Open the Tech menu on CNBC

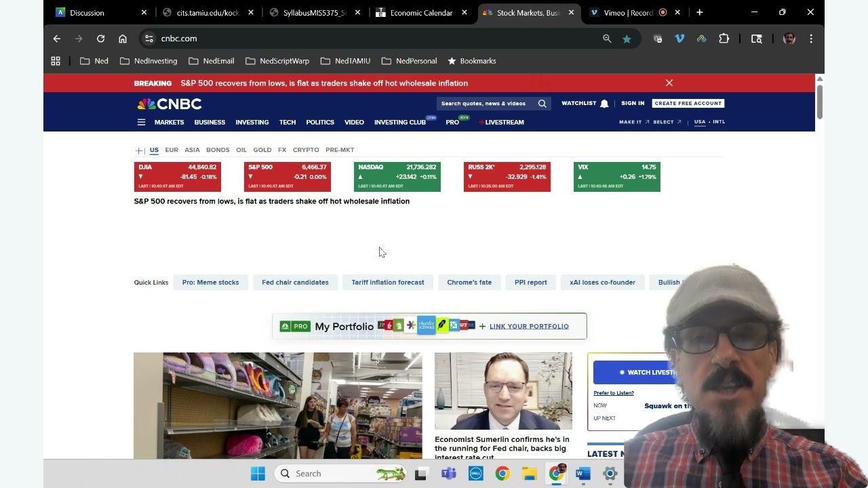click(x=288, y=123)
